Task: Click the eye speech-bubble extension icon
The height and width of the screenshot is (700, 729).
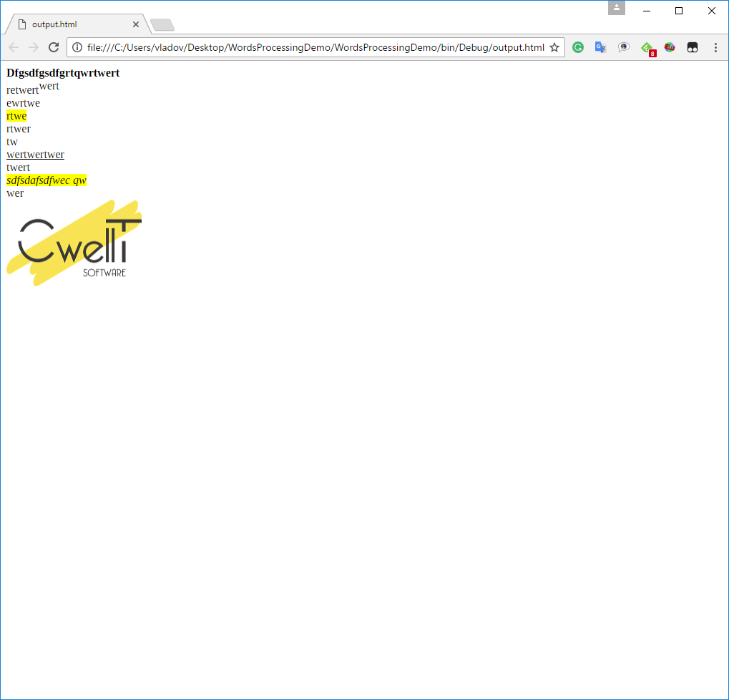Action: [x=623, y=47]
